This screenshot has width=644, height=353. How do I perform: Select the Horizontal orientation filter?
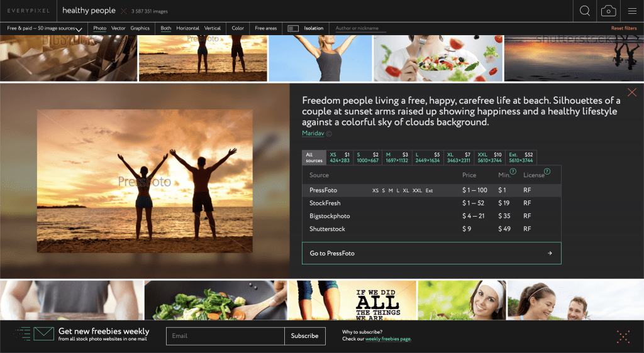pyautogui.click(x=187, y=28)
